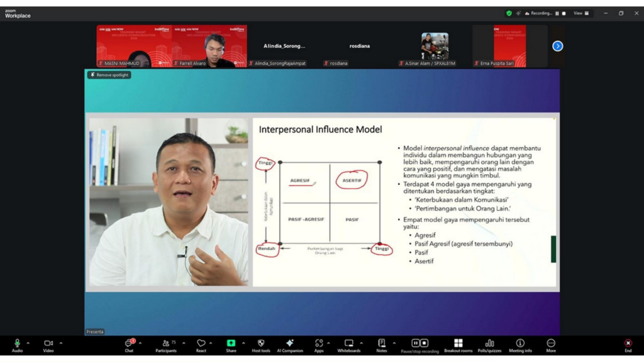Click the green encryption shield icon
Image resolution: width=644 pixels, height=362 pixels.
(509, 13)
